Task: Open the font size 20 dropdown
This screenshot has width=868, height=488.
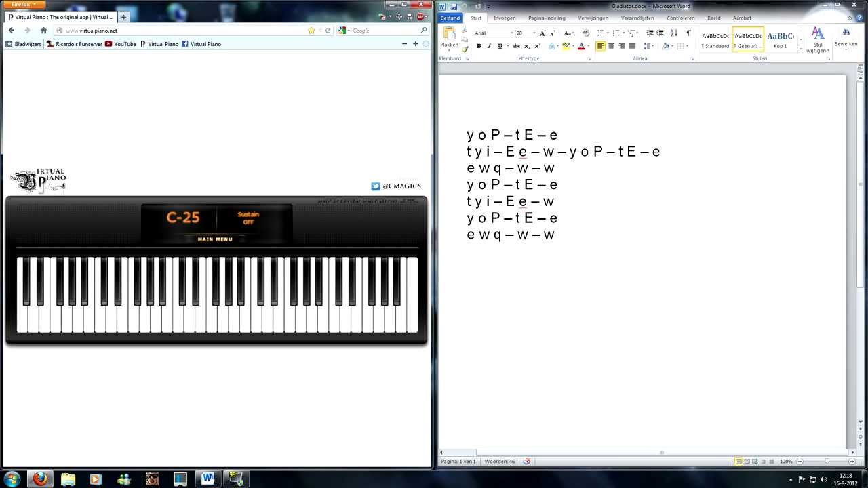Action: tap(533, 33)
